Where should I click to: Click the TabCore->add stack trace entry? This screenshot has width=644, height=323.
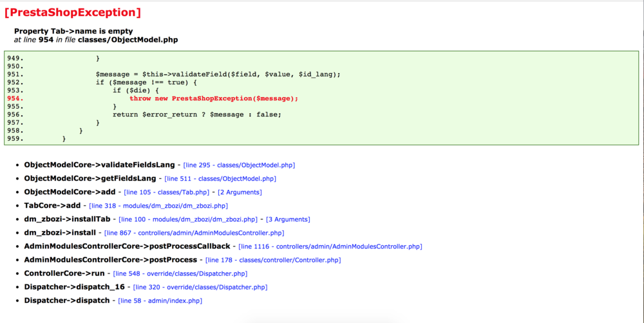click(52, 206)
